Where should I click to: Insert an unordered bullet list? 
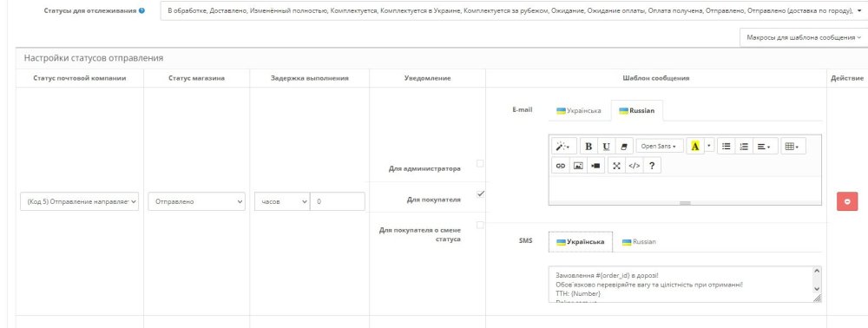[727, 147]
